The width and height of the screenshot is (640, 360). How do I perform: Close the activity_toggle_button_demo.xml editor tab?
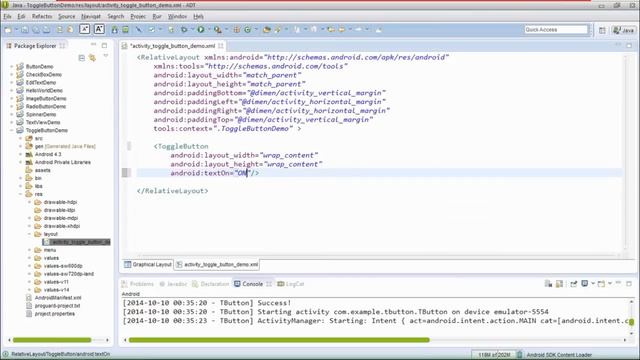221,46
